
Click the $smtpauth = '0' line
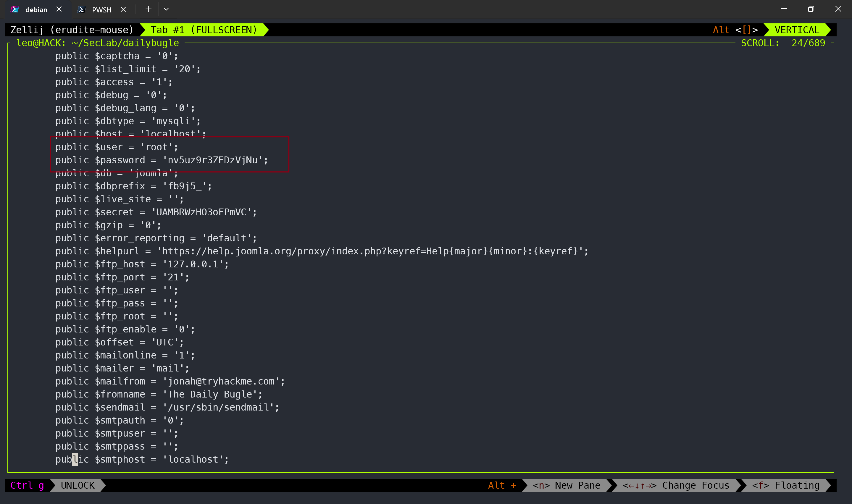120,420
